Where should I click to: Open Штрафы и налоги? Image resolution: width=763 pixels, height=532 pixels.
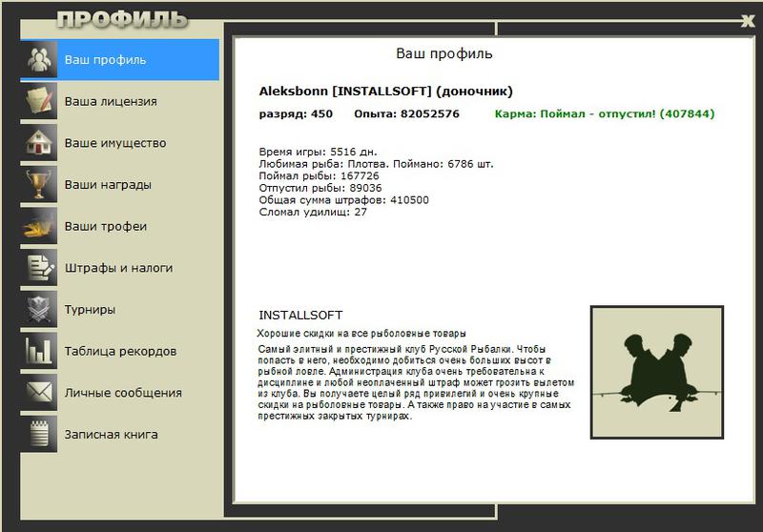click(120, 268)
